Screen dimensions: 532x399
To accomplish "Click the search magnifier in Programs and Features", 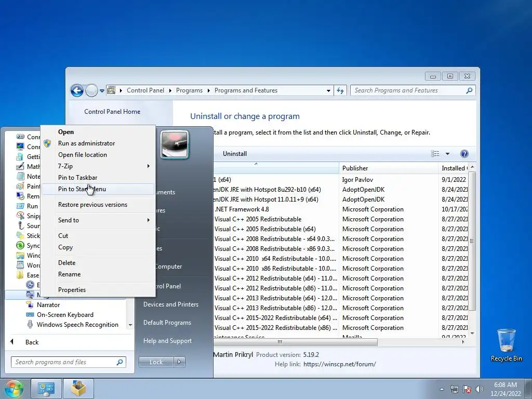I will point(469,90).
